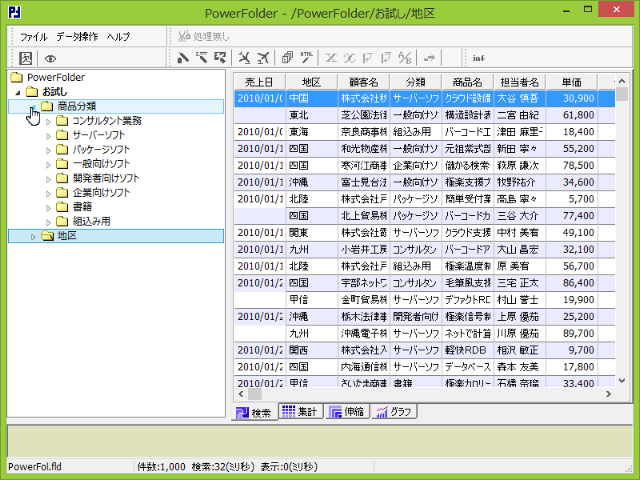Select the cell 中村 美宥
The width and height of the screenshot is (640, 480).
(x=520, y=233)
